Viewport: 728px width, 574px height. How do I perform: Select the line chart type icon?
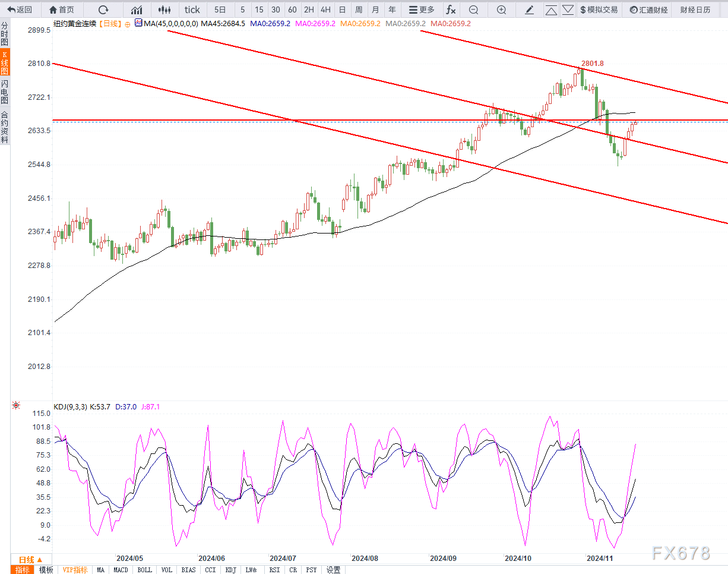pos(137,10)
